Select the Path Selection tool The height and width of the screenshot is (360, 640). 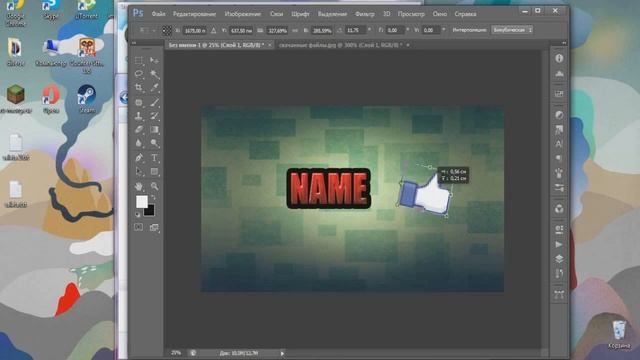click(x=139, y=171)
